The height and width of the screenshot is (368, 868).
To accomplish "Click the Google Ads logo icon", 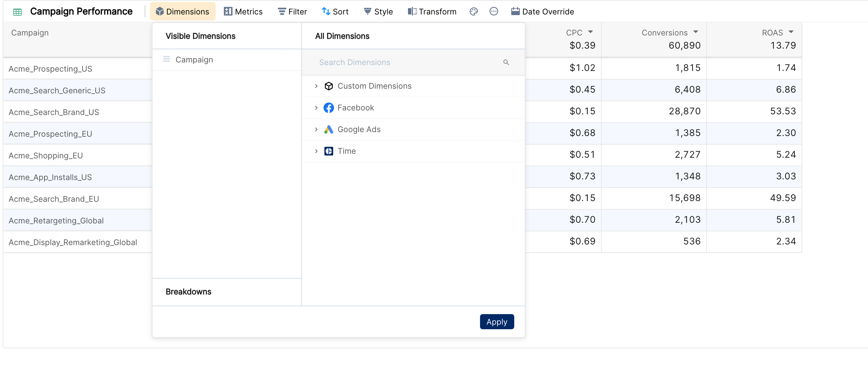I will (x=328, y=129).
